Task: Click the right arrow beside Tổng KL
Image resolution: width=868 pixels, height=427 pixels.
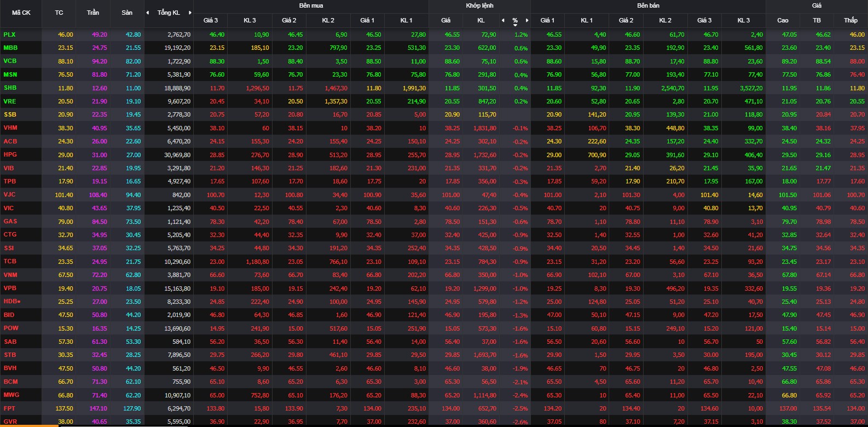Action: (190, 13)
